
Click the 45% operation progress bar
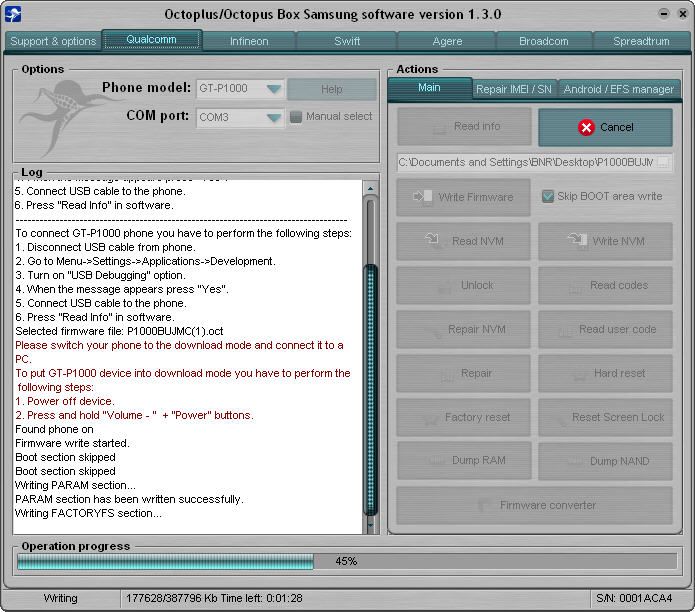347,561
